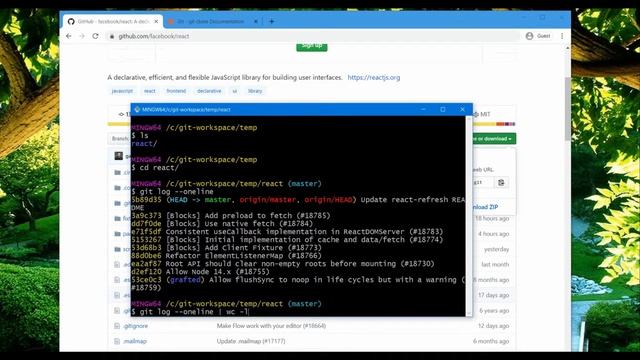Open a new browser tab
Screen dimensions: 640x360
pyautogui.click(x=272, y=21)
